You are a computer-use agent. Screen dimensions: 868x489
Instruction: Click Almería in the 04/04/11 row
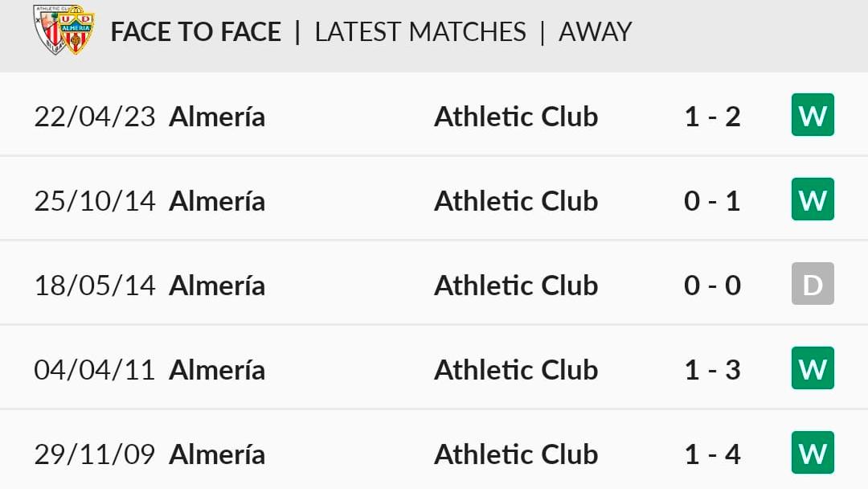[x=217, y=369]
